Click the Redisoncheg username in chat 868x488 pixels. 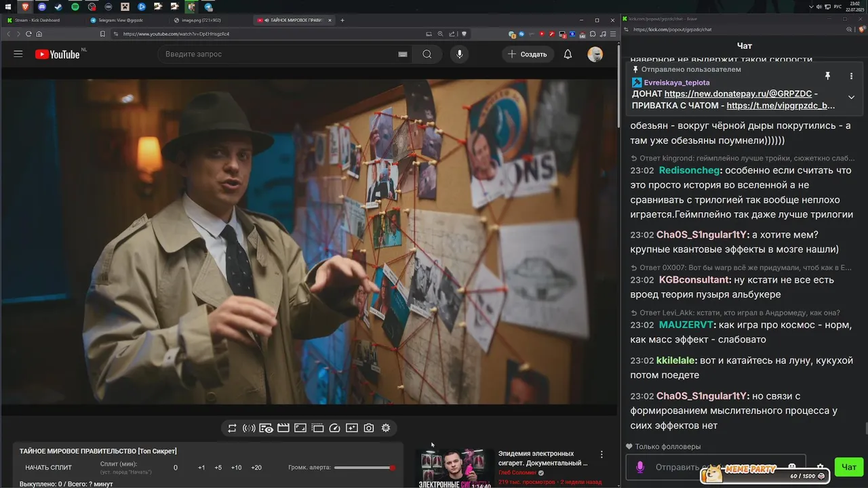click(x=690, y=170)
